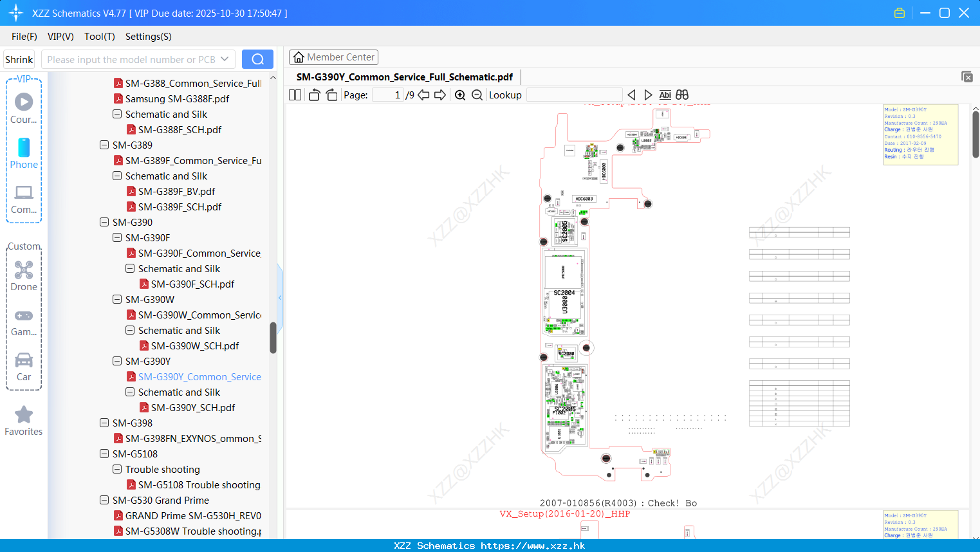Click the home icon in Member Center
980x552 pixels.
pyautogui.click(x=299, y=57)
